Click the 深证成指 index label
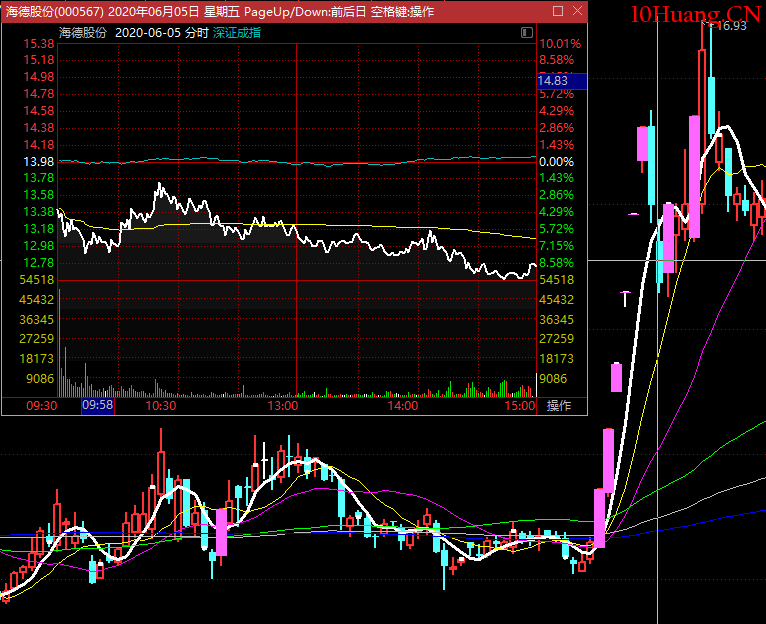The height and width of the screenshot is (624, 766). 237,32
